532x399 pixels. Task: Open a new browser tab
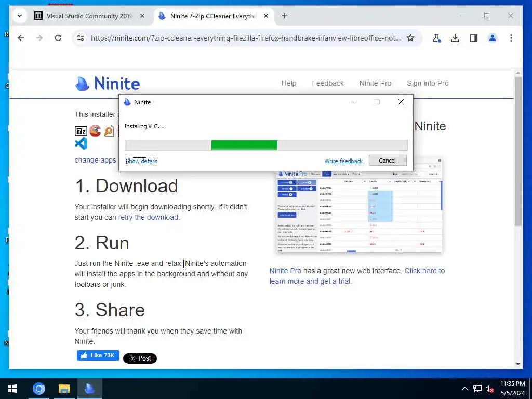coord(285,16)
